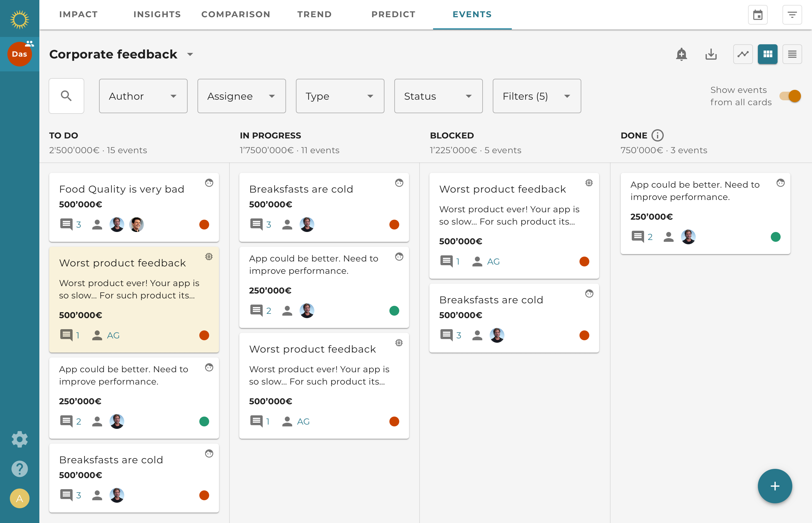Click the download/export icon
The image size is (812, 523).
711,54
